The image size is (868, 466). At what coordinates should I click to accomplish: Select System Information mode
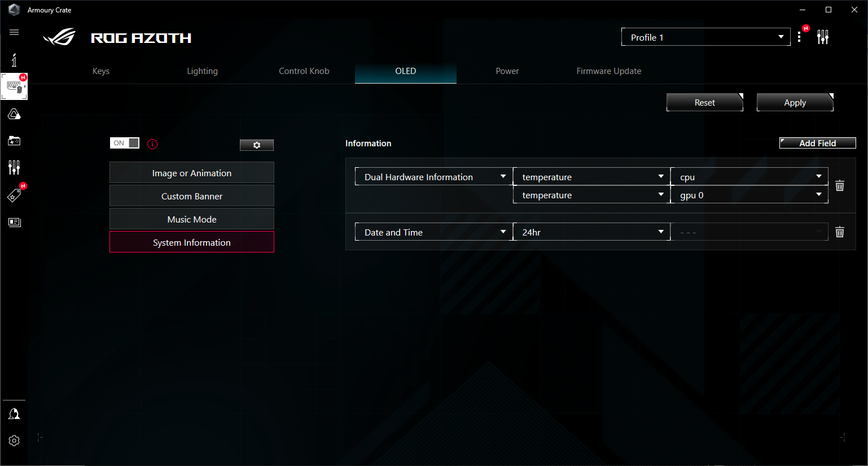click(192, 242)
